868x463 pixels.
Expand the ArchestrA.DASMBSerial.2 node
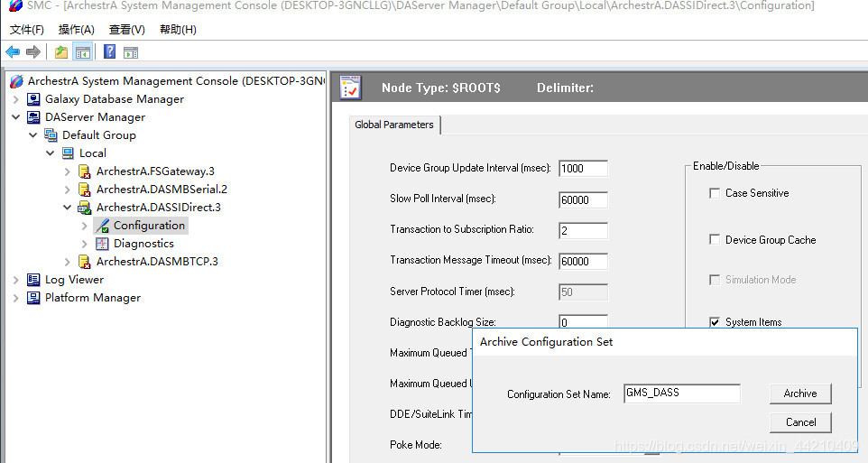click(68, 190)
